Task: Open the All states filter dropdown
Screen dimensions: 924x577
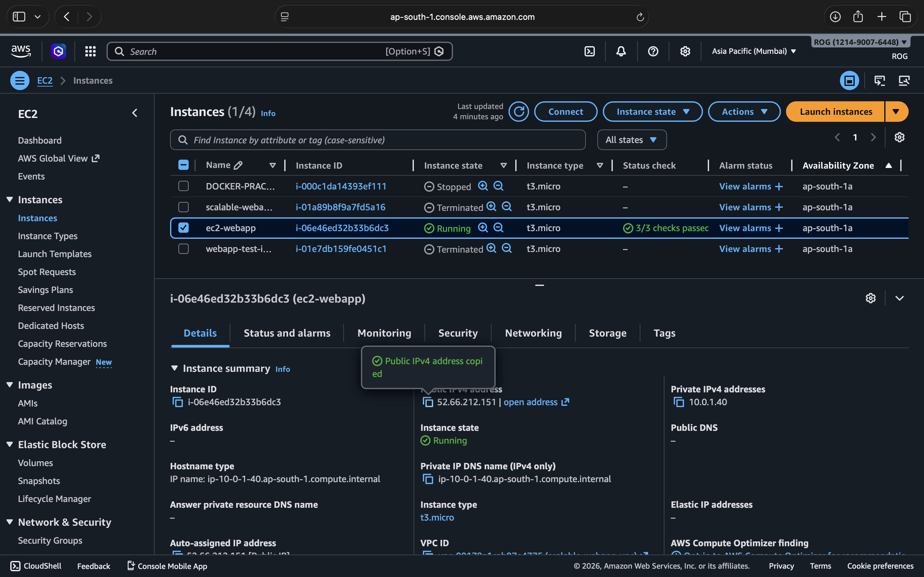Action: [x=631, y=140]
